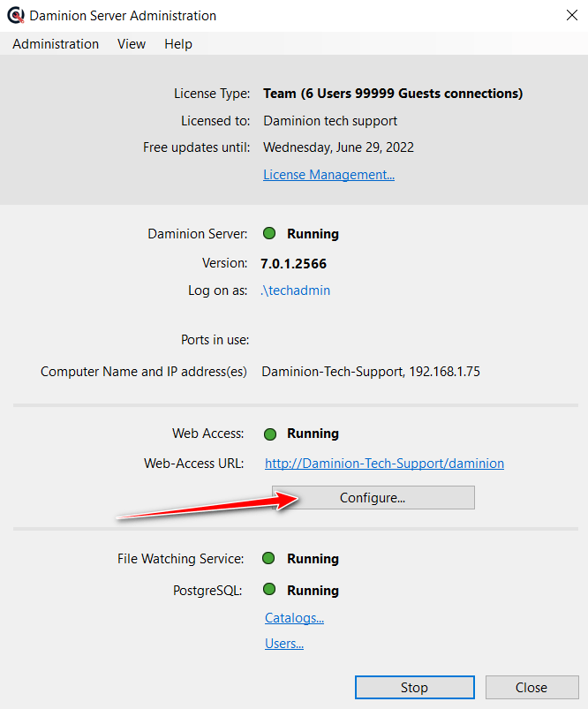Screen dimensions: 588x709
Task: Open the License Management link
Action: [328, 175]
